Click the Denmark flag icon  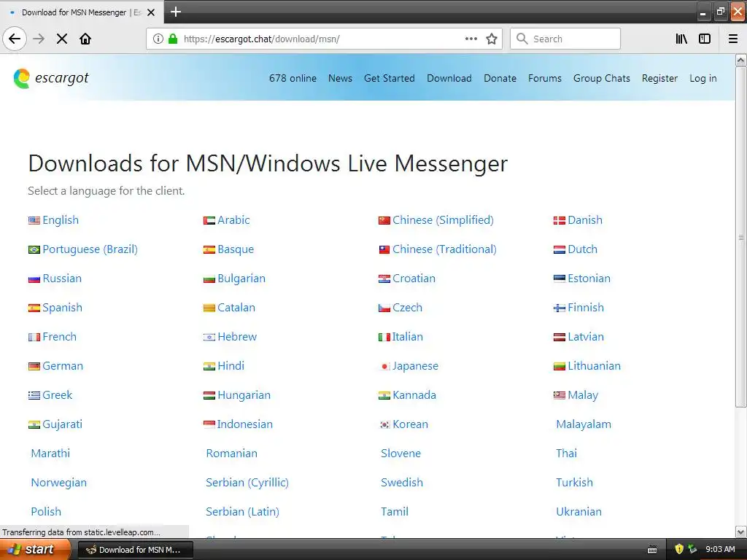coord(560,220)
